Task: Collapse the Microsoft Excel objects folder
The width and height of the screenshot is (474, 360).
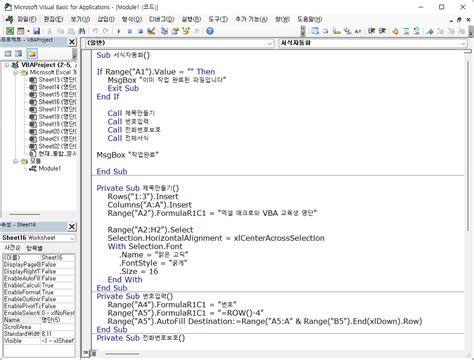Action: pyautogui.click(x=15, y=72)
